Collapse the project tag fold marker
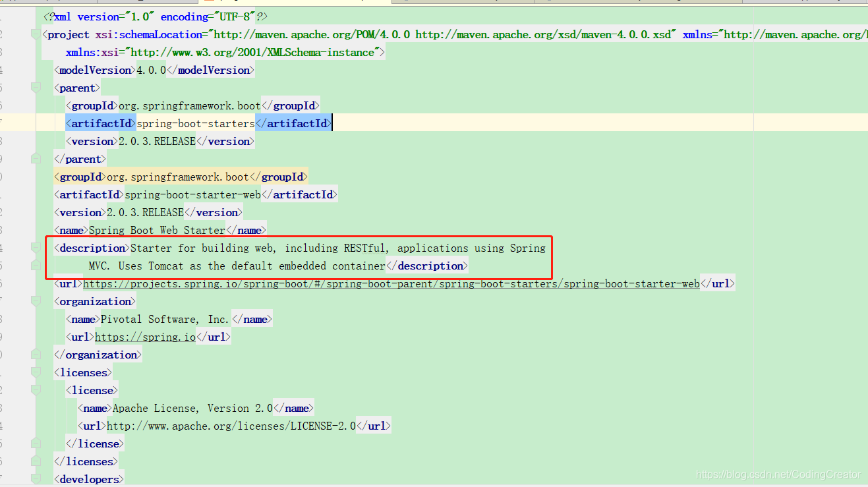This screenshot has height=487, width=868. (x=36, y=34)
